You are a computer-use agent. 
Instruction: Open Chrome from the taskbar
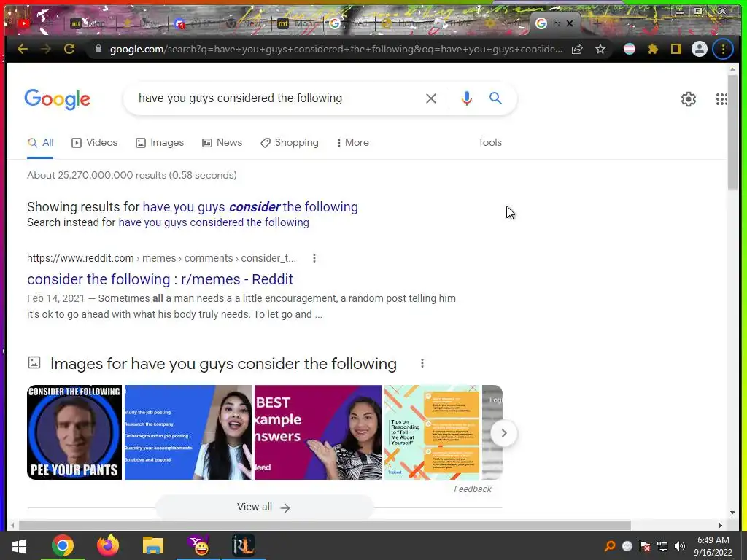pos(63,545)
